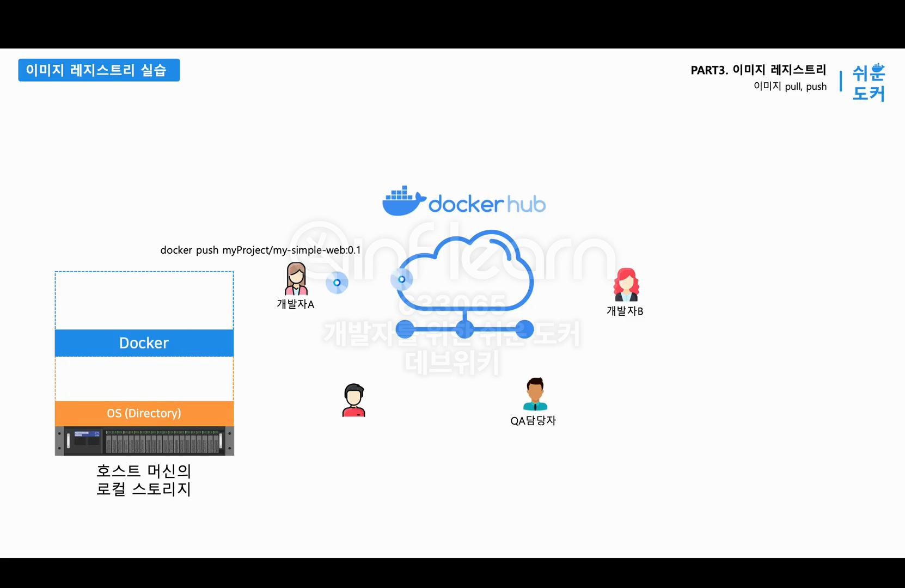905x588 pixels.
Task: Select the 개발자A woman avatar
Action: [x=296, y=279]
